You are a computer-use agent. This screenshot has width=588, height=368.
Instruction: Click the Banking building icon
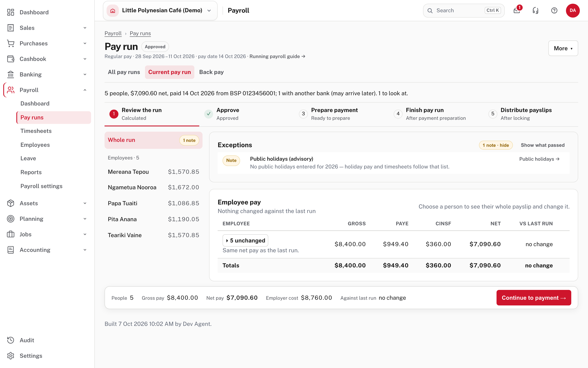tap(10, 74)
